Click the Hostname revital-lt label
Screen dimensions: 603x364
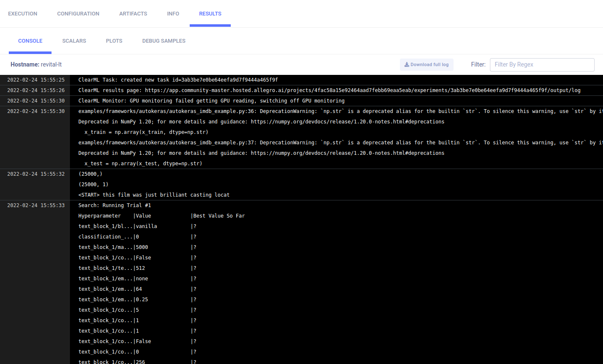[36, 64]
